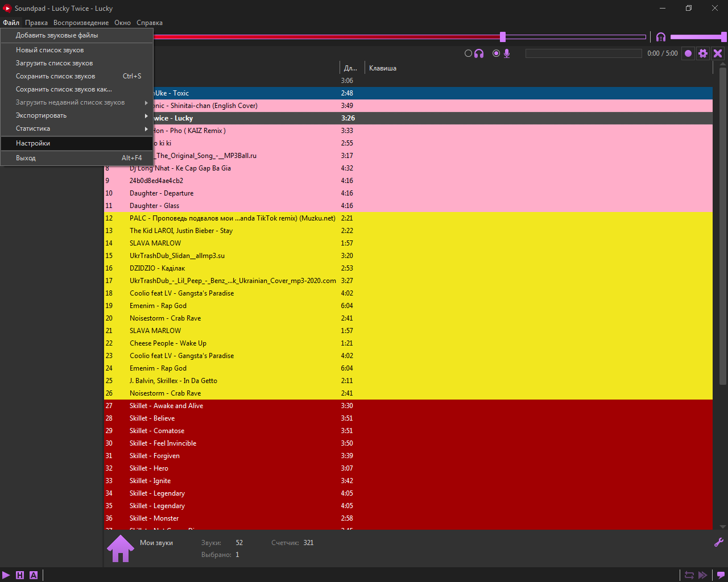This screenshot has height=582, width=728.
Task: Click the Мои звуки label
Action: click(156, 543)
